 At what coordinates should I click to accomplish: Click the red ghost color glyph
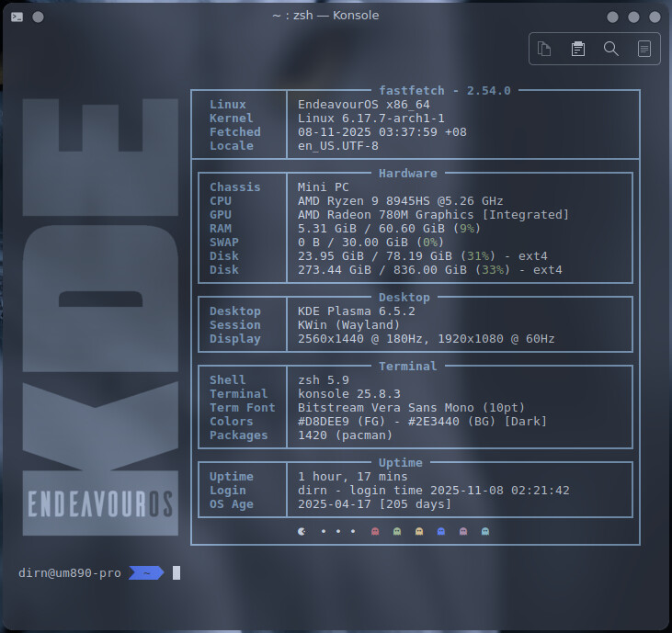374,531
